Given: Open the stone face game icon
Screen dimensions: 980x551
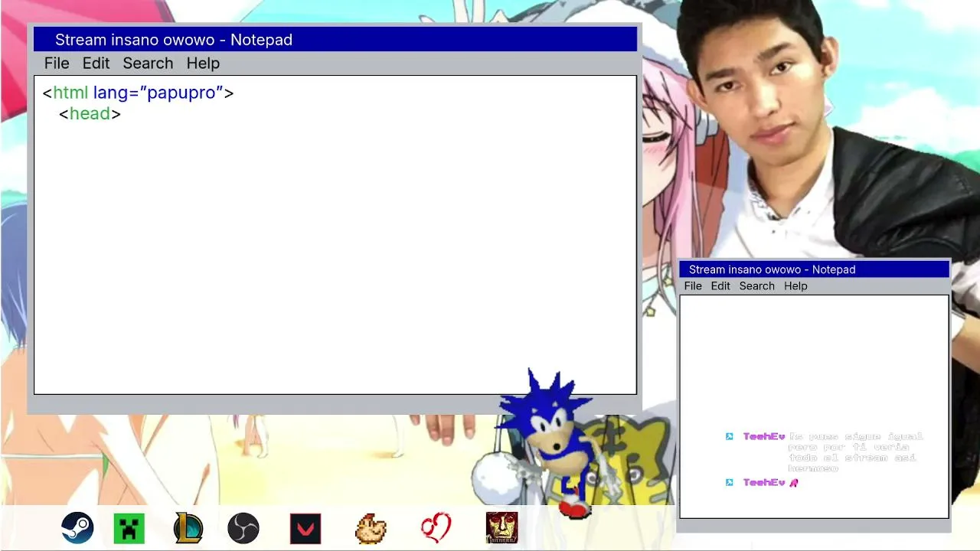Looking at the screenshot, I should click(501, 528).
